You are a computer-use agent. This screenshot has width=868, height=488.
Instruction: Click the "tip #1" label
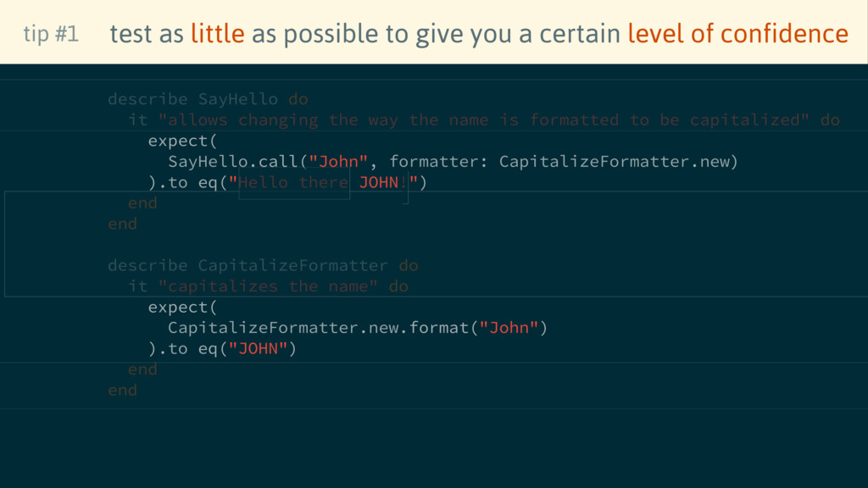tap(51, 34)
